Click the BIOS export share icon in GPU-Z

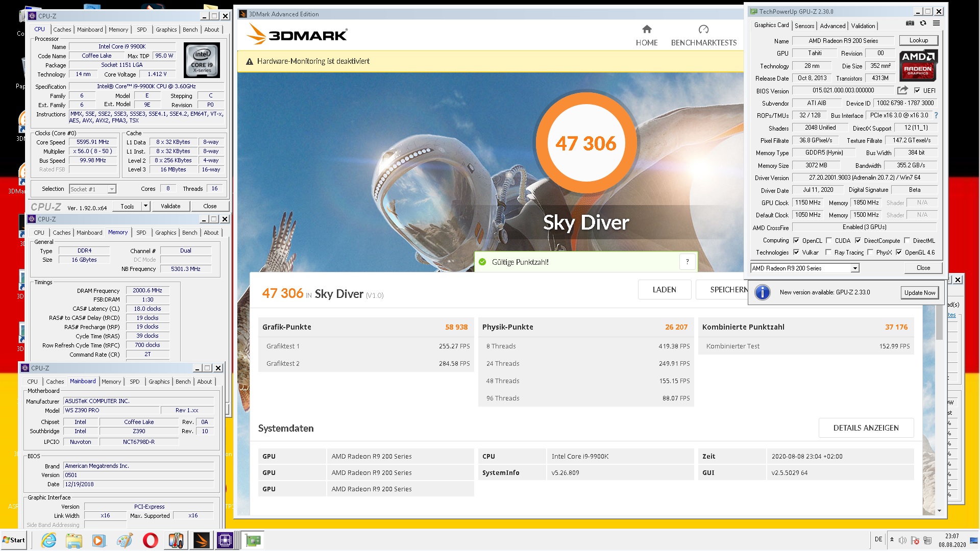click(902, 90)
